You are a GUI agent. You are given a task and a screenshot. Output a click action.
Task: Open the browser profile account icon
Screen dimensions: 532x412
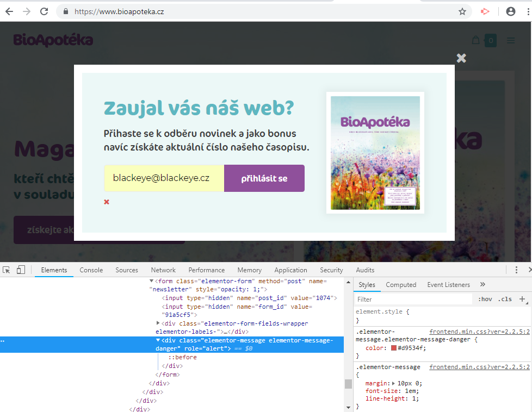coord(510,11)
